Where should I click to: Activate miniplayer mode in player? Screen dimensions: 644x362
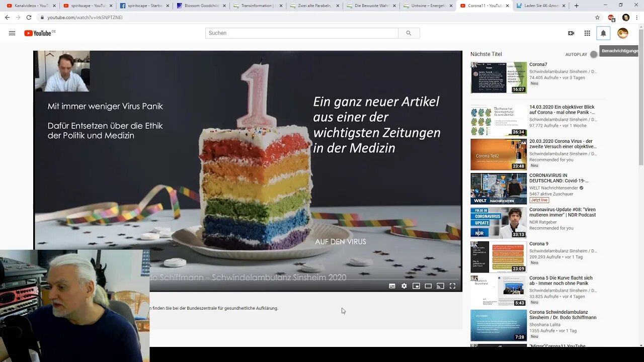[416, 286]
